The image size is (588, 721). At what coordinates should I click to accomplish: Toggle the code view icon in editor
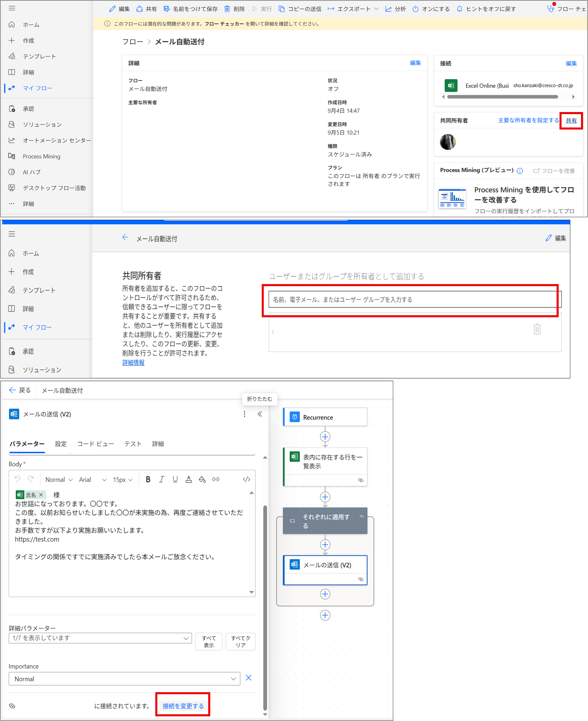[x=247, y=479]
